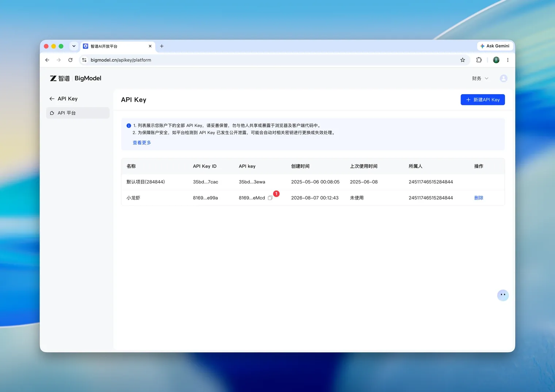This screenshot has width=555, height=392.
Task: Open the chat assistant floating icon
Action: (503, 295)
